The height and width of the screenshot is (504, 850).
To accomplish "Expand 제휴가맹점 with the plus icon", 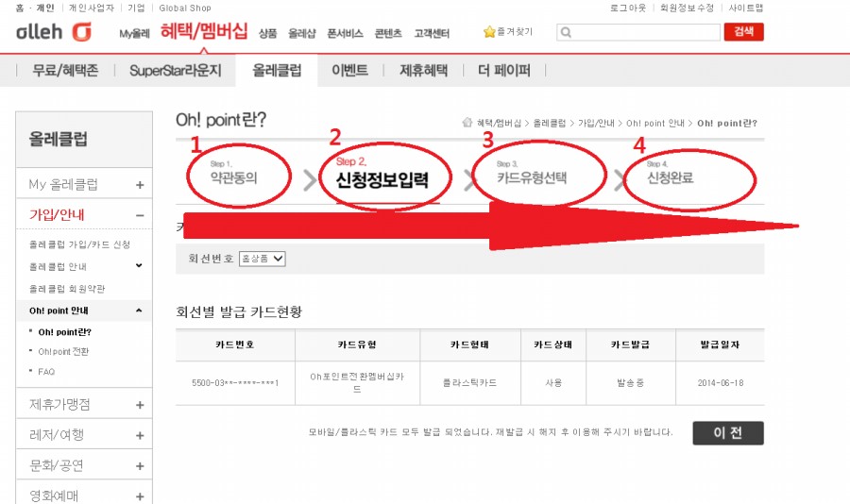I will [140, 405].
